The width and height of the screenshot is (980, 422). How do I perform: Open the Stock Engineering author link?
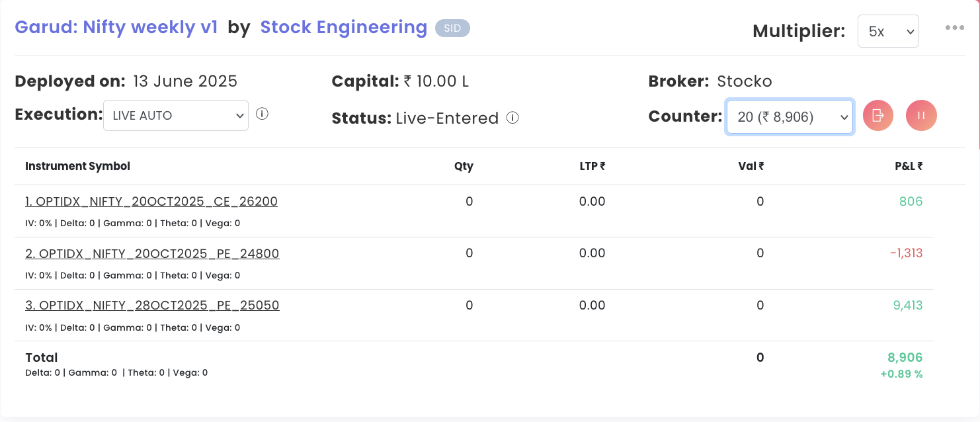344,27
